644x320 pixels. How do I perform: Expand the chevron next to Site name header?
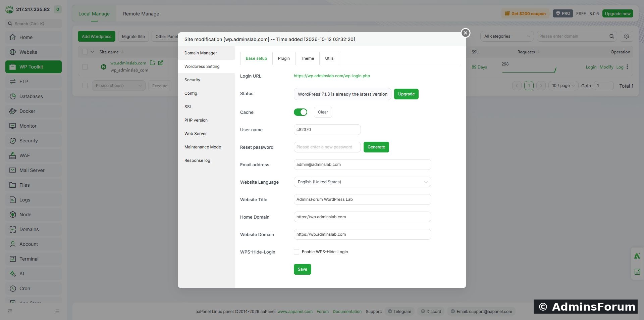[92, 52]
